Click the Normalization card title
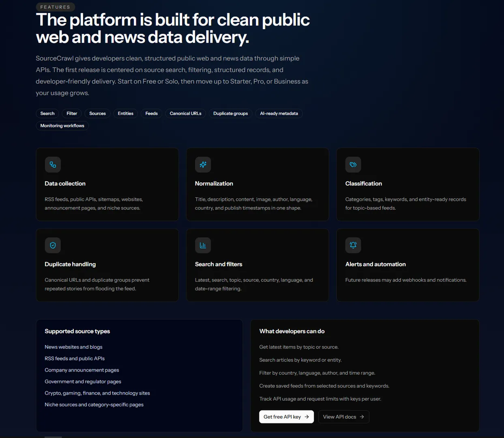504x438 pixels. click(x=214, y=184)
